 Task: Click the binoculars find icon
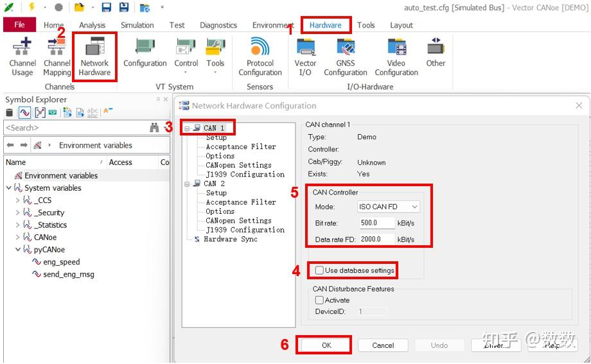[154, 128]
